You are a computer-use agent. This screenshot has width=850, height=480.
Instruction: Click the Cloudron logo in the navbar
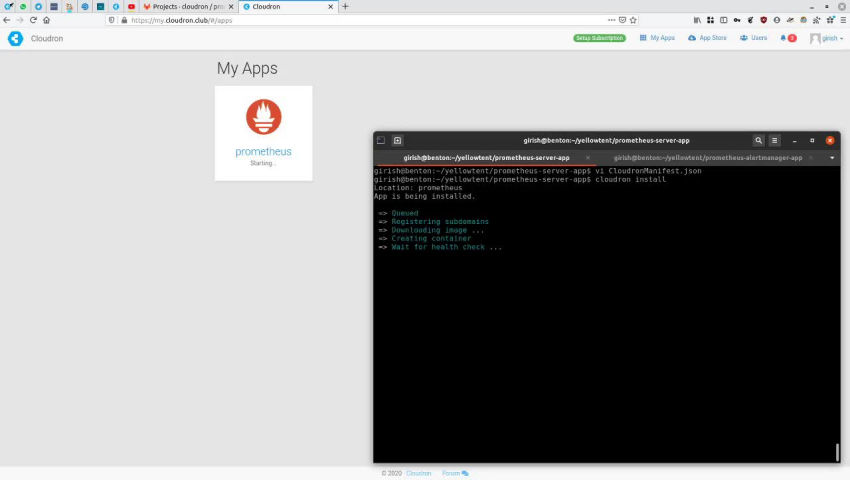pos(15,38)
